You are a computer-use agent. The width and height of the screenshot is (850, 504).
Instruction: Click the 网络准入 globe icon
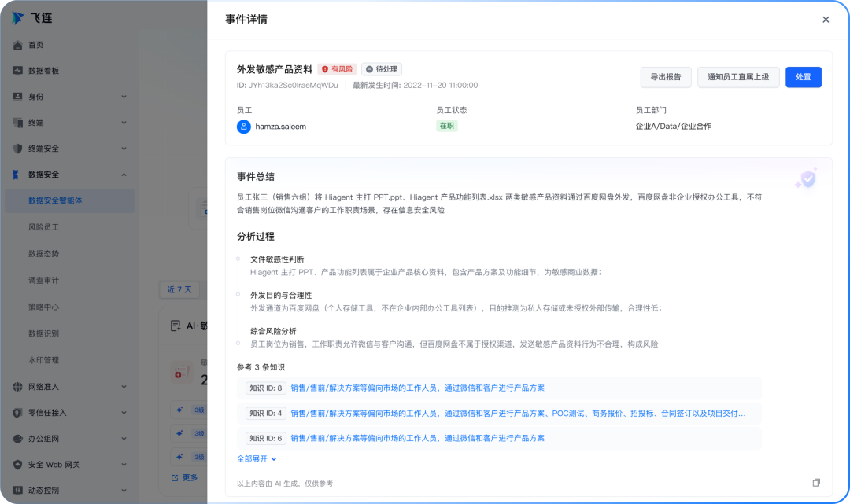point(17,387)
